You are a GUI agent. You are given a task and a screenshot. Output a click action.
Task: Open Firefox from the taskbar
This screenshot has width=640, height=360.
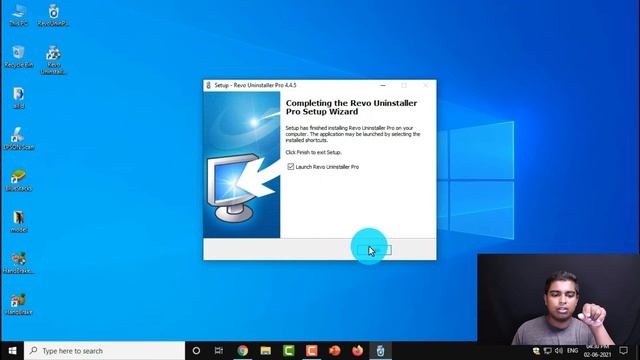click(x=358, y=351)
